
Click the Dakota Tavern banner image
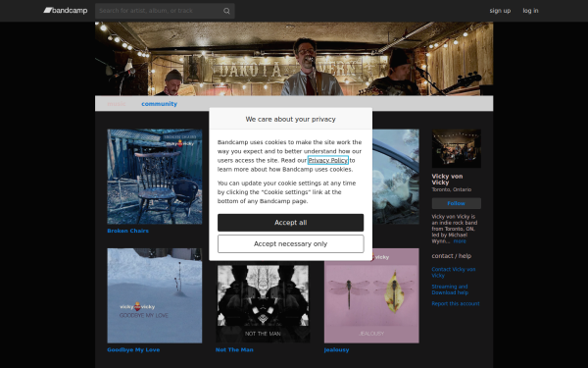coord(294,59)
